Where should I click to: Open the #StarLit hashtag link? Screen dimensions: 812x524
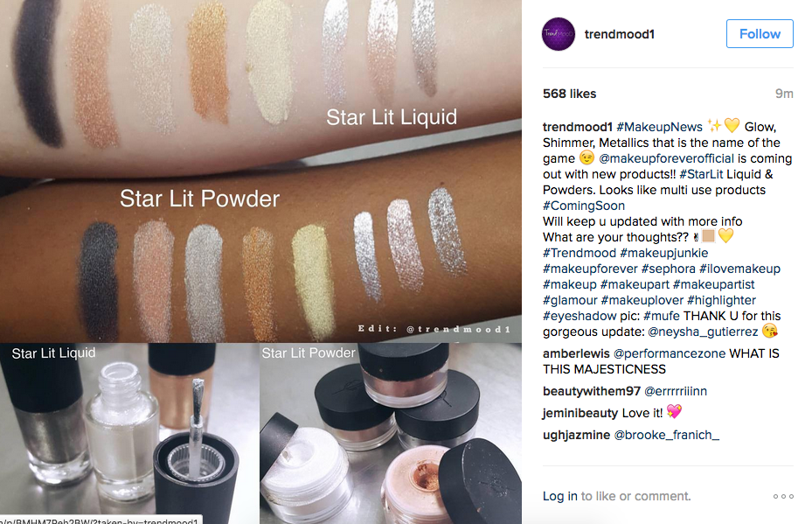tap(701, 174)
